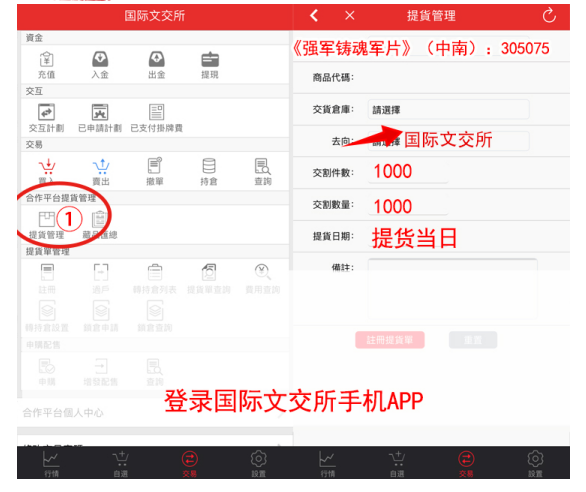Refresh the 提貨管理 page

coord(549,16)
